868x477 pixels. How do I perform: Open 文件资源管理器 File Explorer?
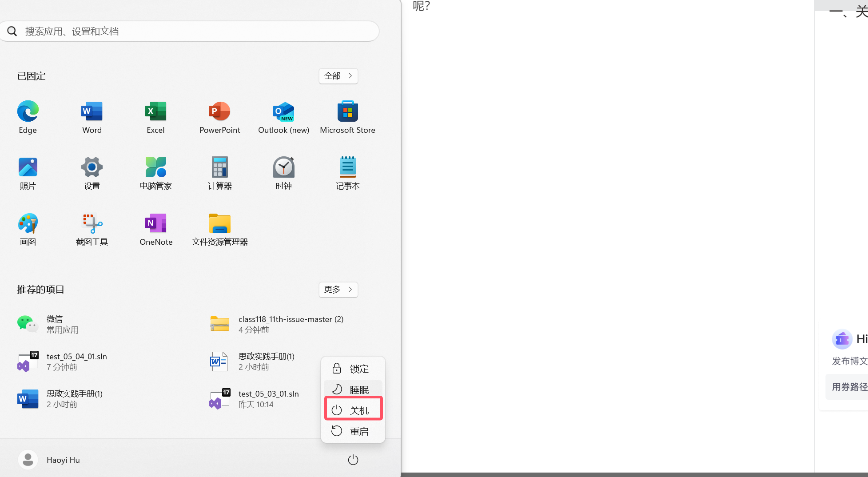point(220,229)
